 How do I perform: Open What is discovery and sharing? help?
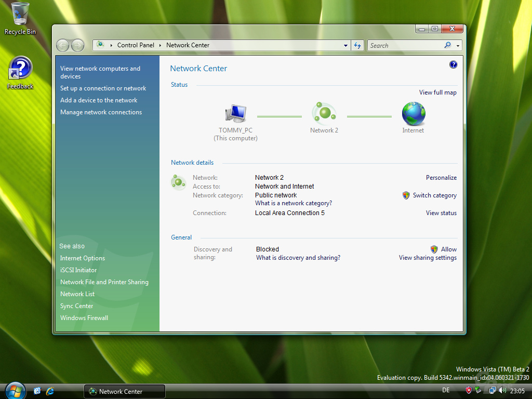pos(298,258)
